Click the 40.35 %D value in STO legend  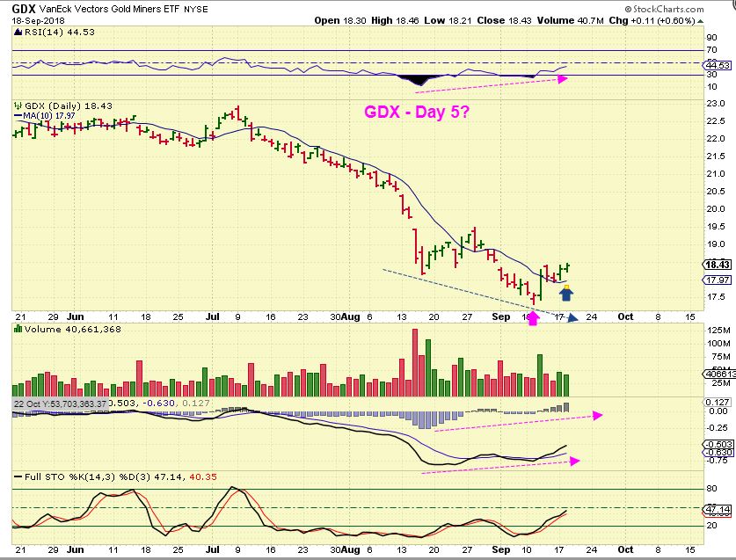click(203, 476)
